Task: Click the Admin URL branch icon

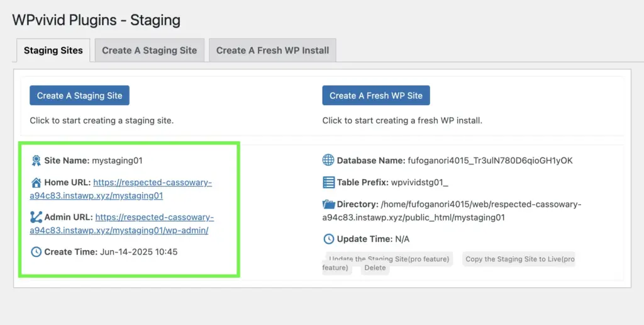Action: [36, 217]
